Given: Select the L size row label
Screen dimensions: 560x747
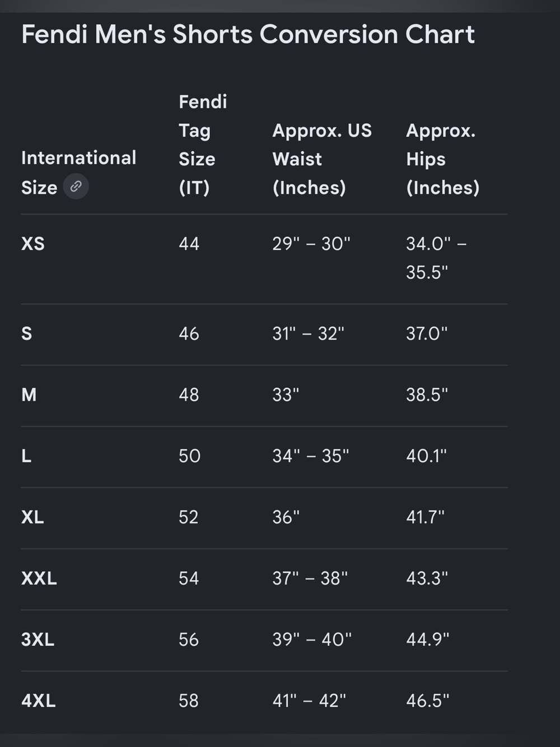Looking at the screenshot, I should 26,456.
